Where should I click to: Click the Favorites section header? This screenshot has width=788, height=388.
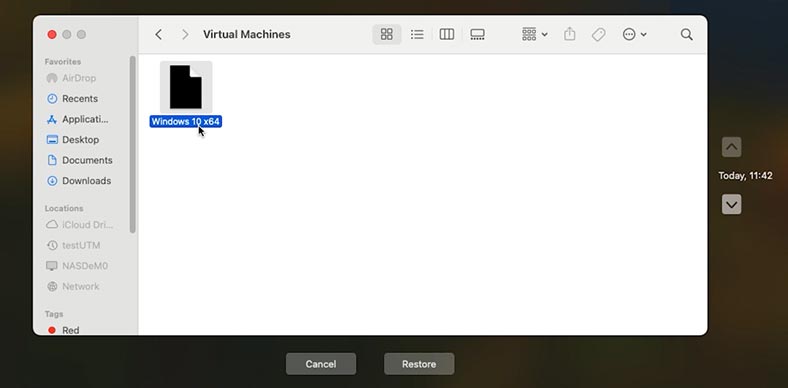(63, 62)
